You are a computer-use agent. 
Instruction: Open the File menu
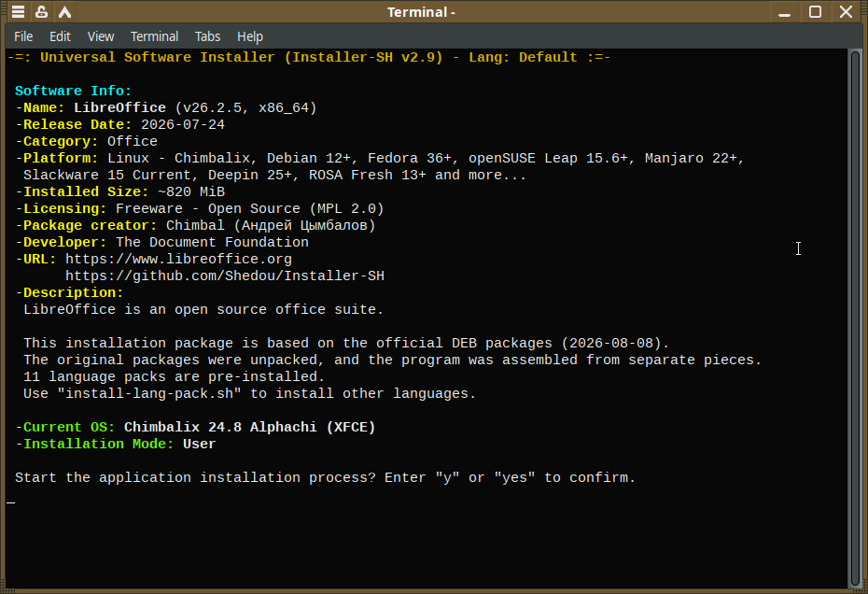(23, 36)
